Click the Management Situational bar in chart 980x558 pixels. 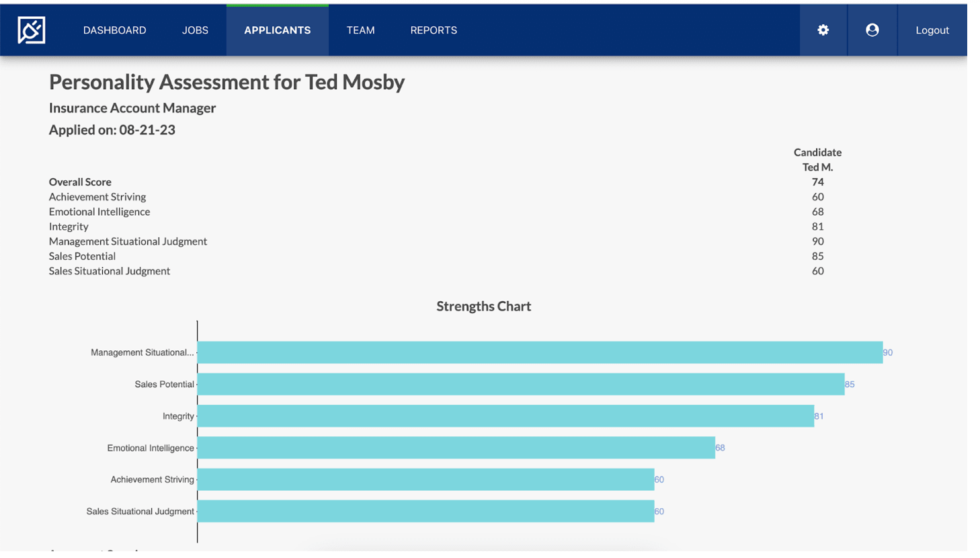[539, 352]
